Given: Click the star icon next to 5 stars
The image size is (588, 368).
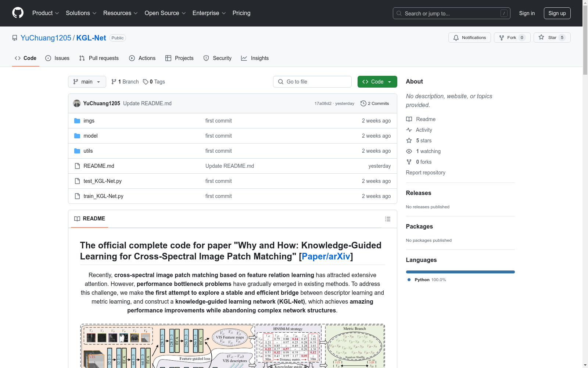Looking at the screenshot, I should point(409,141).
